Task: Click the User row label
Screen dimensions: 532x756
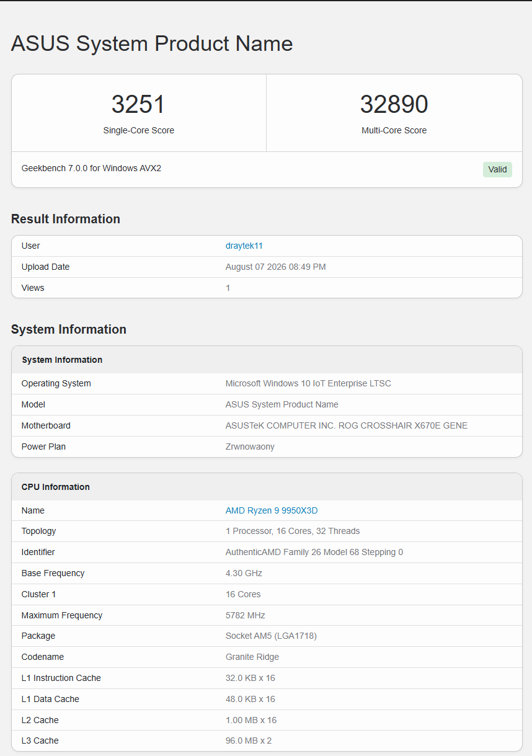Action: (x=30, y=246)
